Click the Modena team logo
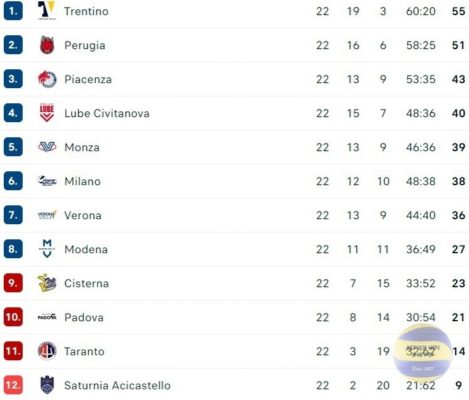469x400 pixels. point(47,249)
